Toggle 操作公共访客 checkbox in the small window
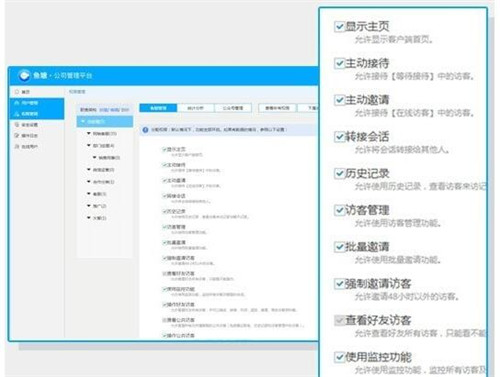The height and width of the screenshot is (377, 500). point(164,335)
